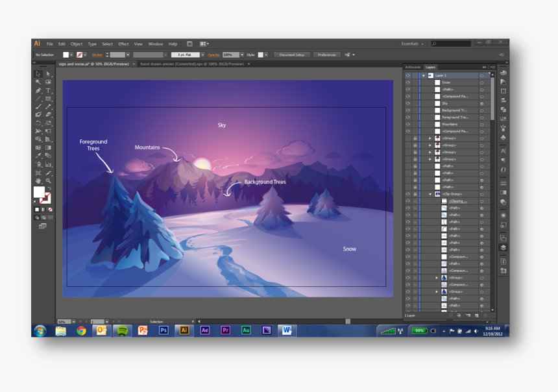Screen dimensions: 558x392
Task: Hide the Sky layer
Action: [407, 104]
